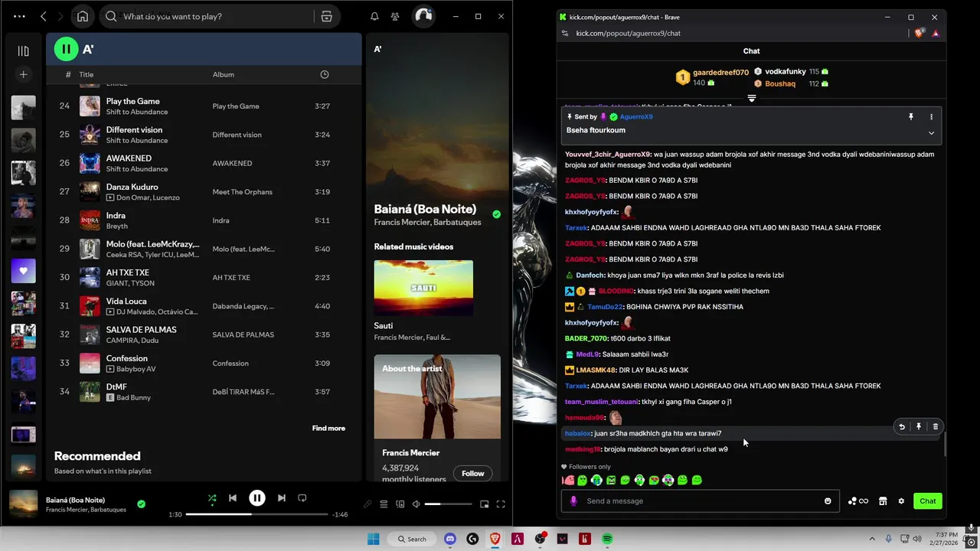Open Brave Rewards triangle icon

[936, 33]
